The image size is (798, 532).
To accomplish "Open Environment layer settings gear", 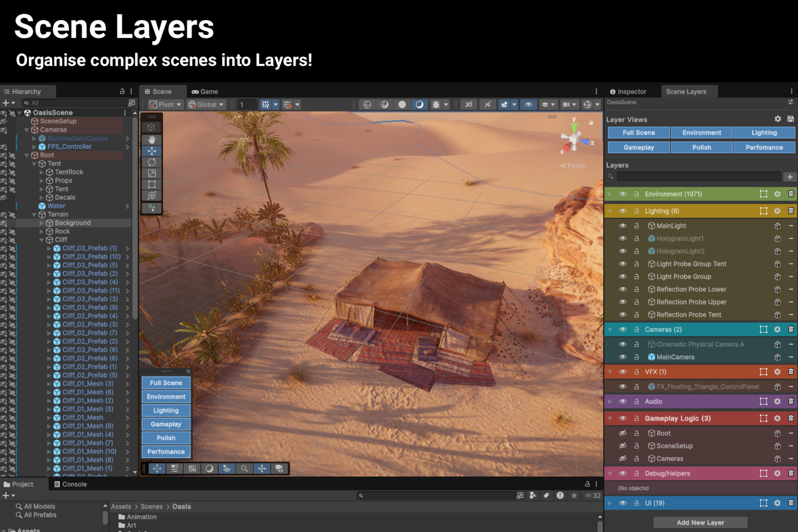I will (x=777, y=194).
